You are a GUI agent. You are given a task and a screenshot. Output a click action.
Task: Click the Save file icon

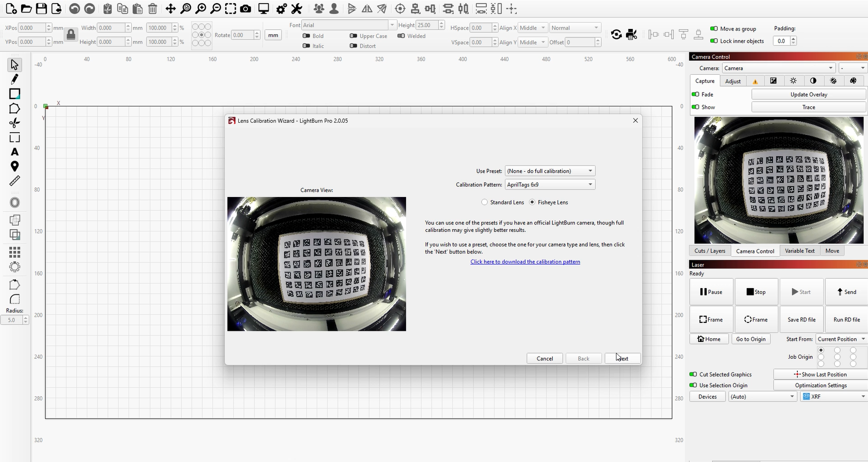tap(41, 9)
